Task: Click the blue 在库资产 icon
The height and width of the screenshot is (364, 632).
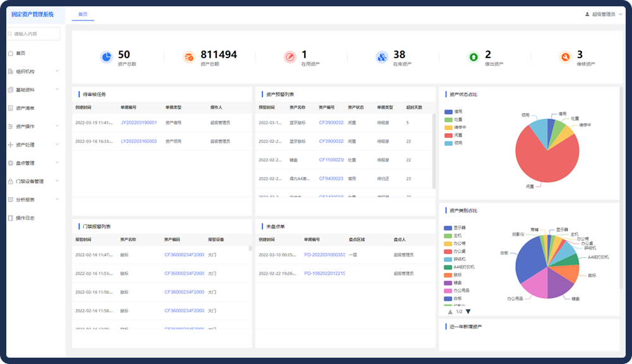Action: click(x=381, y=58)
